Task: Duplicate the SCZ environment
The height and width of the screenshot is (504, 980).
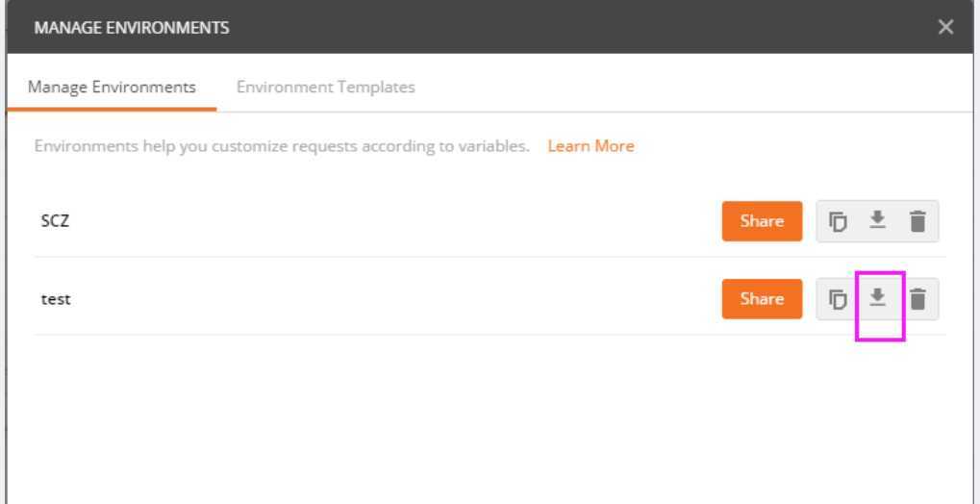Action: pos(838,221)
